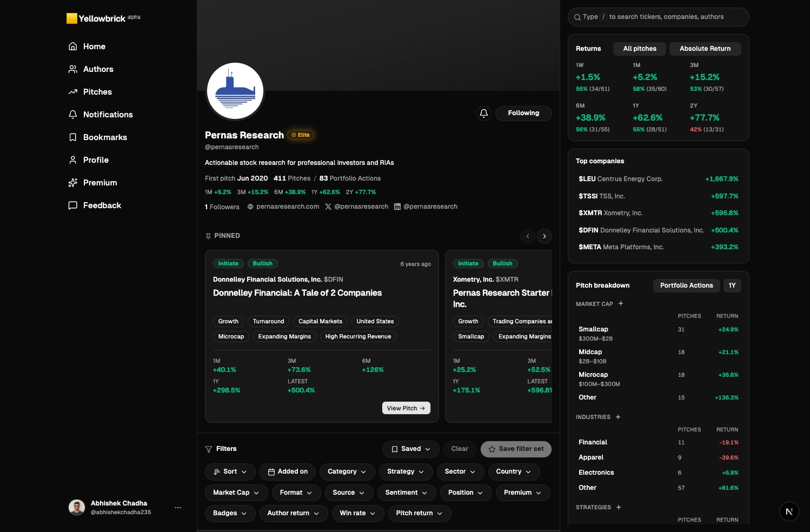Image resolution: width=810 pixels, height=532 pixels.
Task: Open Donnelley Financial: A Tale of 2 Companies
Action: click(x=297, y=293)
